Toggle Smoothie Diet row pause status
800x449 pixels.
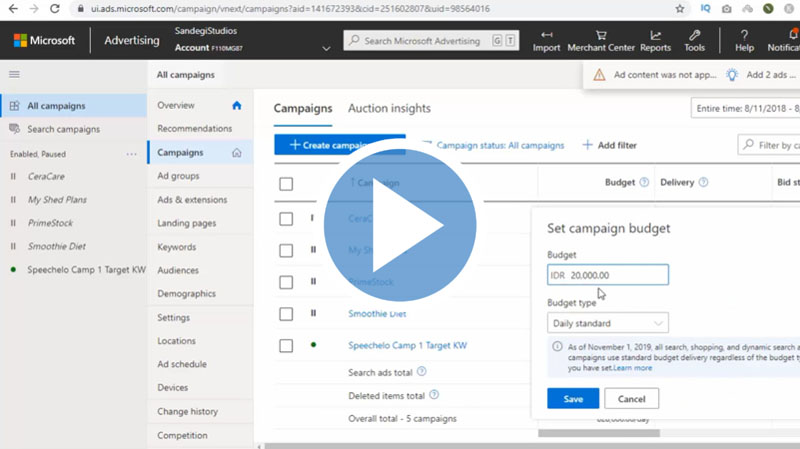pos(313,313)
